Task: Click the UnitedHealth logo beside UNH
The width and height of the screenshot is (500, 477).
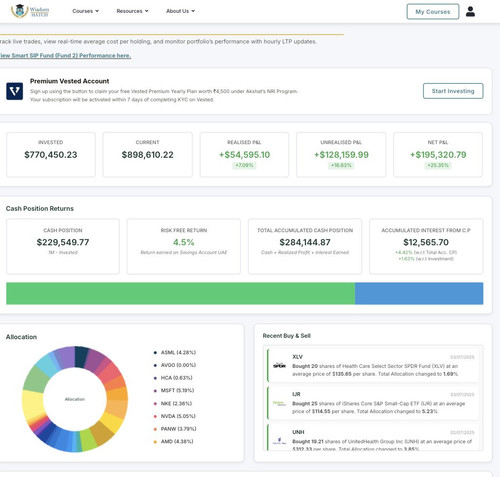Action: [279, 441]
